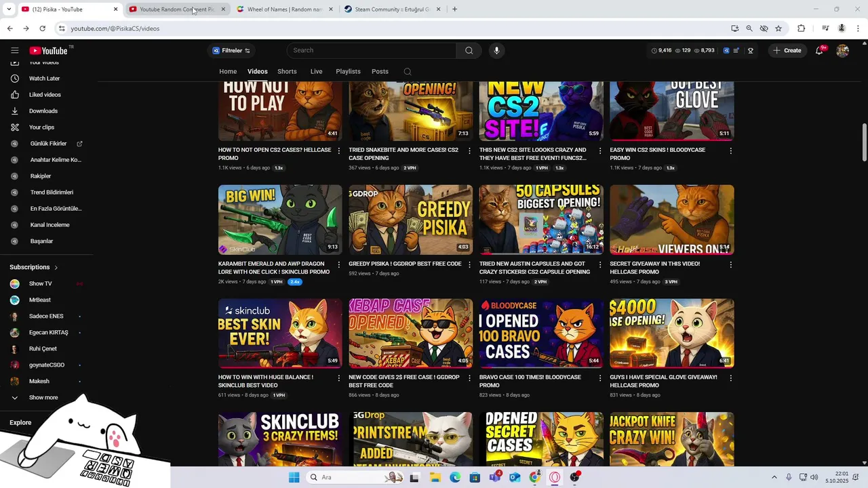Click the YouTube logo
The width and height of the screenshot is (868, 488).
point(48,51)
